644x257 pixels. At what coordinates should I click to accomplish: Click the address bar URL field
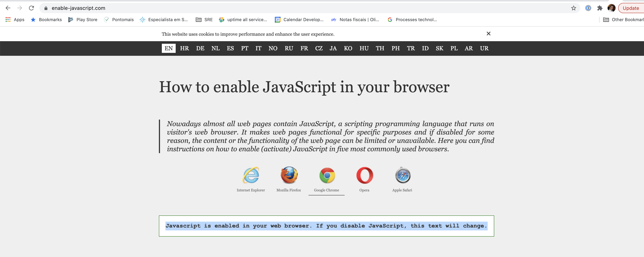[x=300, y=8]
